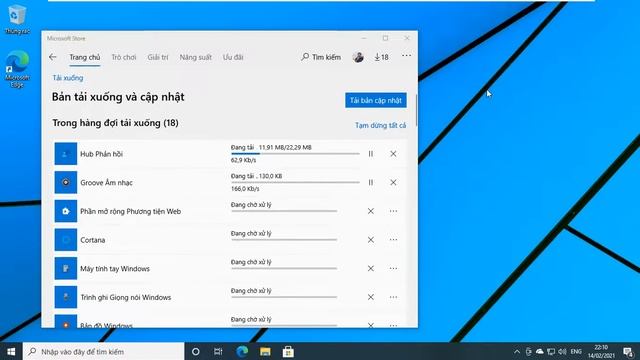Open more options for Trình ghi Giọng nói Windows
Image resolution: width=640 pixels, height=360 pixels.
pyautogui.click(x=393, y=297)
